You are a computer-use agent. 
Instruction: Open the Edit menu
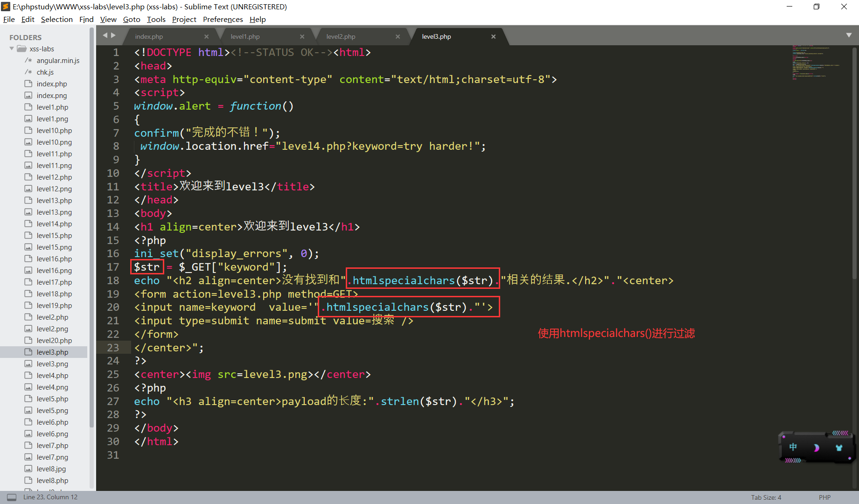[x=28, y=19]
